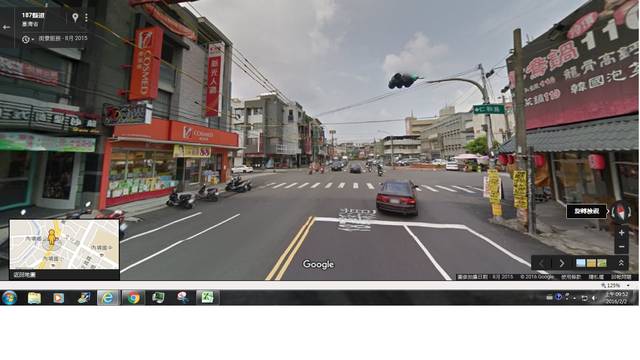Open Google Chrome from the taskbar
Screen dimensions: 640x360
tap(133, 298)
